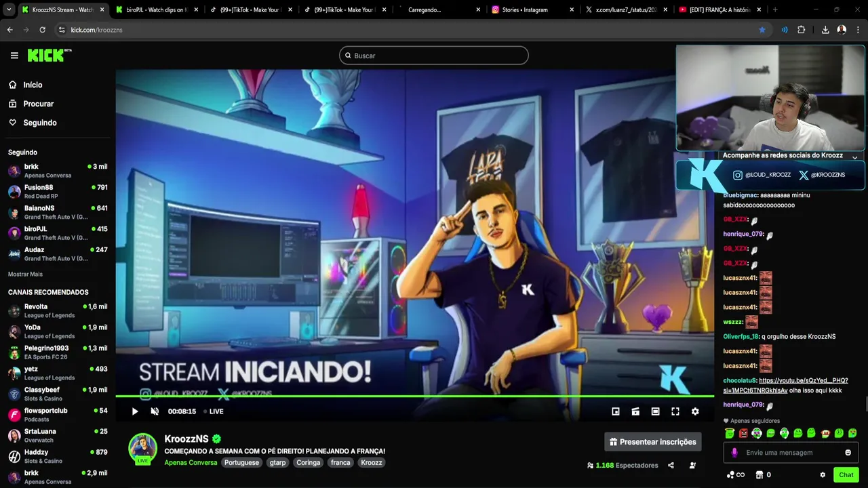The width and height of the screenshot is (868, 488).
Task: Jump to LIVE in the player
Action: 214,411
